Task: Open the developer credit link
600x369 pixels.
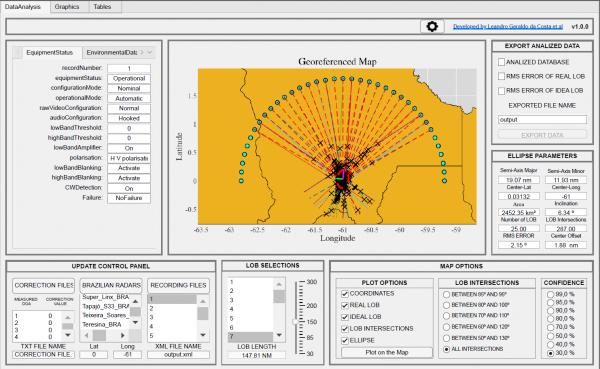Action: coord(508,26)
